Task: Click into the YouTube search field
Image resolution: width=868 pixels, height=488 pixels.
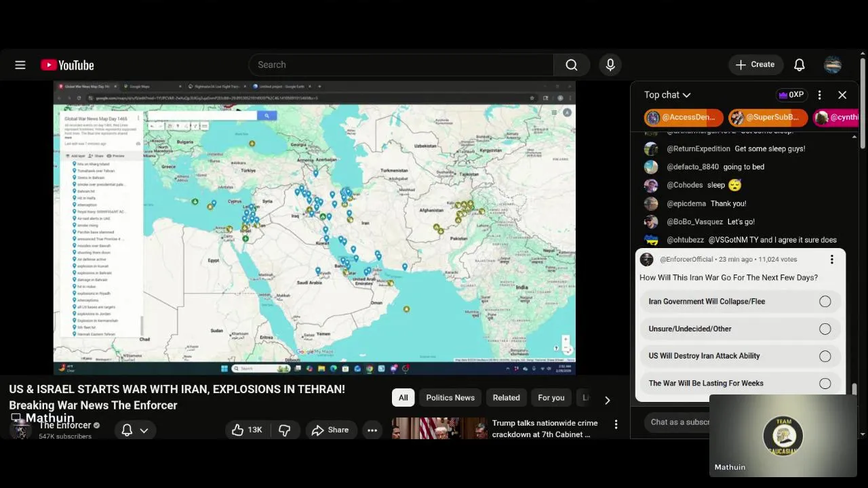Action: (x=401, y=65)
